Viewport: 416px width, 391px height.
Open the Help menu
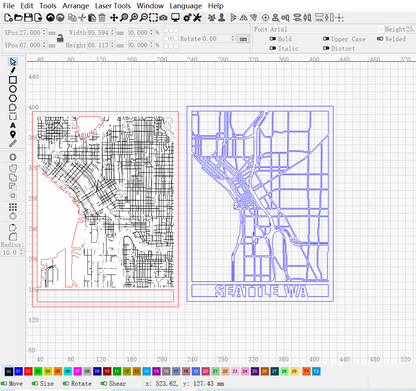point(216,6)
